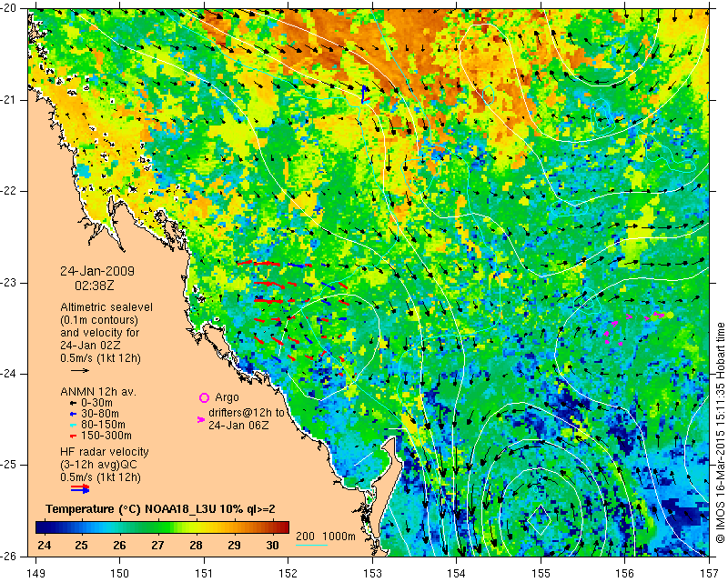Screen dimensions: 728x582
Task: Click the blue 30-80m legend arrow
Action: (73, 414)
